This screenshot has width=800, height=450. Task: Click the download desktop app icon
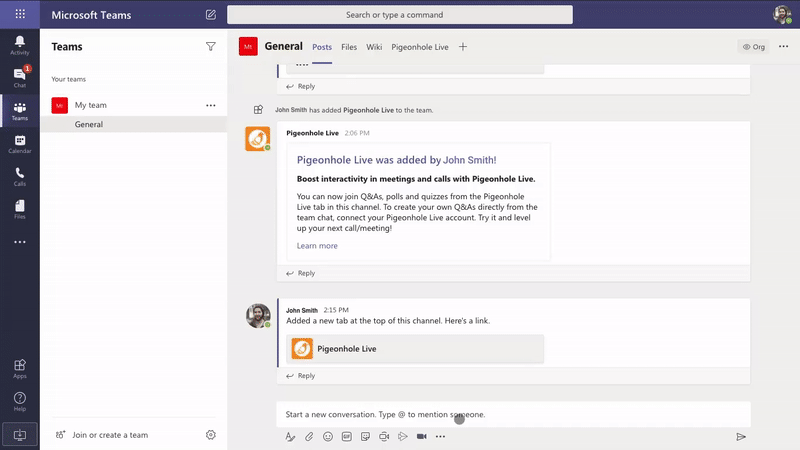(x=20, y=435)
